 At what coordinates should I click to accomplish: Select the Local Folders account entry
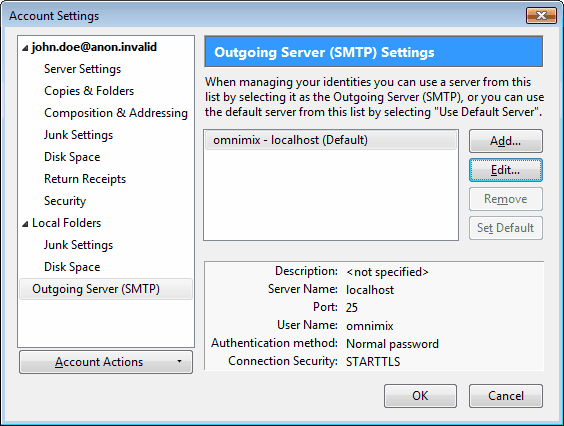point(67,223)
